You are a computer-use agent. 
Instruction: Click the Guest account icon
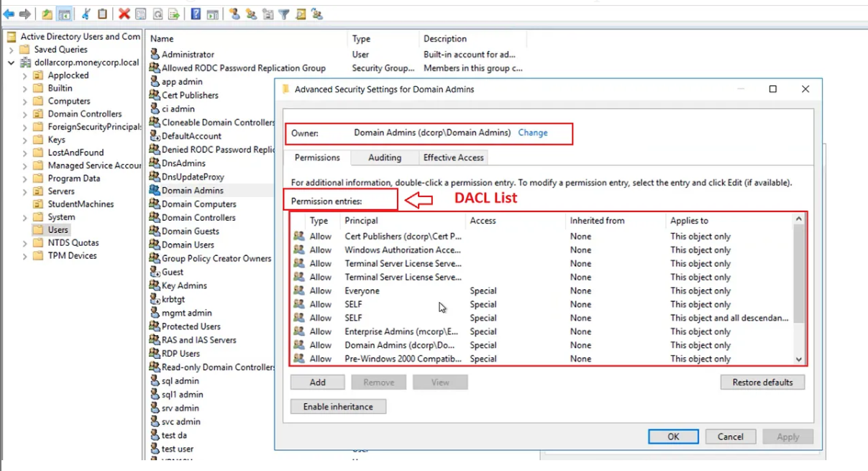155,272
